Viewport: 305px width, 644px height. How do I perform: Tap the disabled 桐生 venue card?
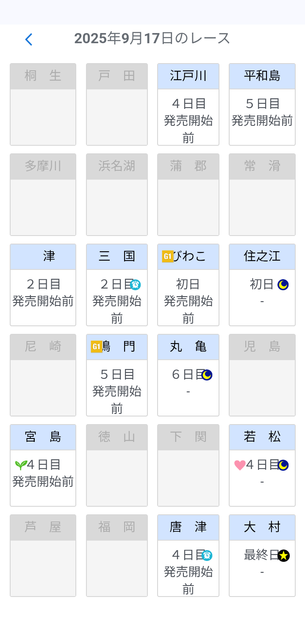tap(43, 104)
